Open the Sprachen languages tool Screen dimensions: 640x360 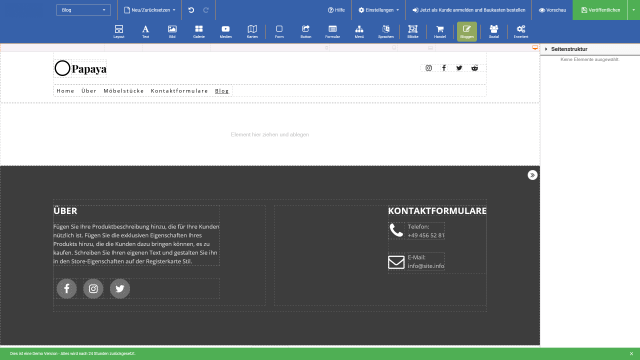pyautogui.click(x=386, y=31)
